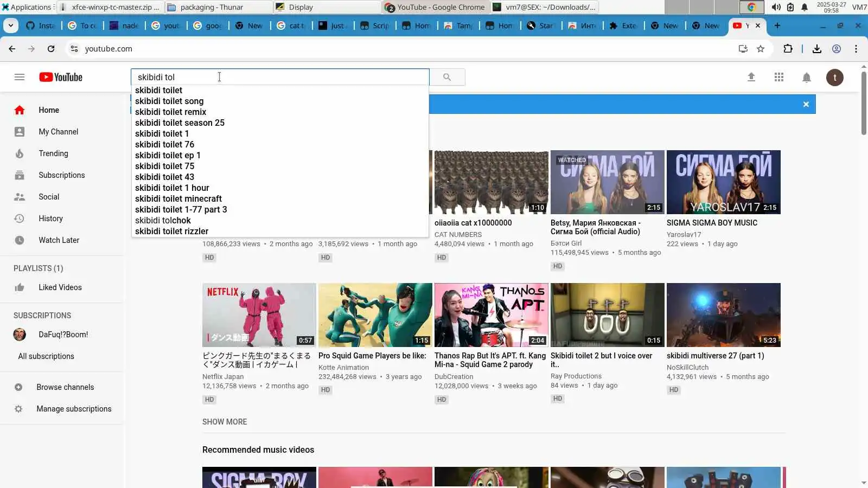The image size is (868, 488).
Task: Open the SIGMA SIGMA BOY MUSIC thumbnail
Action: pos(724,182)
